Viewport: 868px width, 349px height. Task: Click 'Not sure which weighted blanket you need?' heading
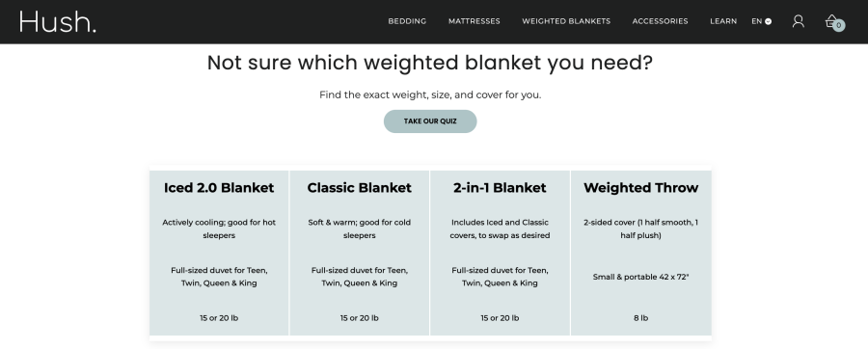click(430, 63)
